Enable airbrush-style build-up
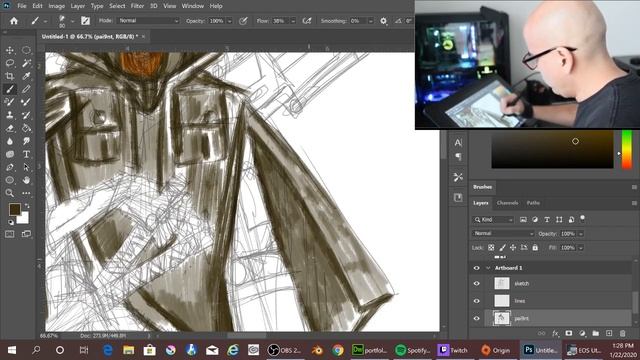Image resolution: width=640 pixels, height=360 pixels. 307,21
